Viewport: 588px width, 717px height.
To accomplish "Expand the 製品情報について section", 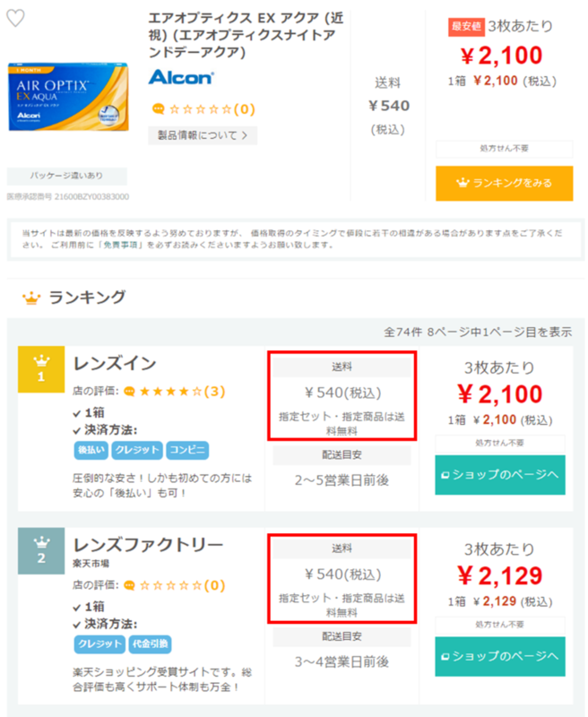I will pyautogui.click(x=202, y=134).
